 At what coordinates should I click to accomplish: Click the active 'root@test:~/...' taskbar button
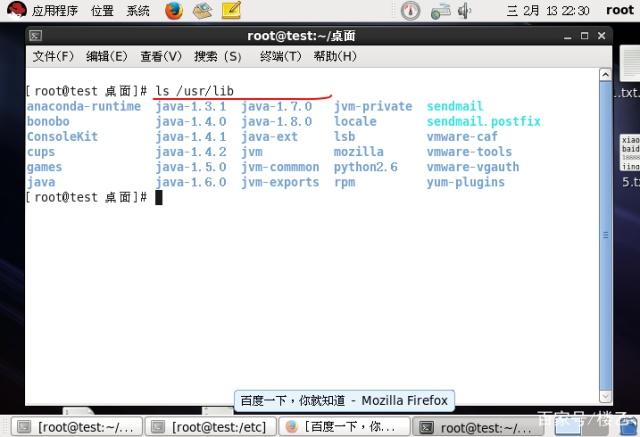tap(476, 427)
